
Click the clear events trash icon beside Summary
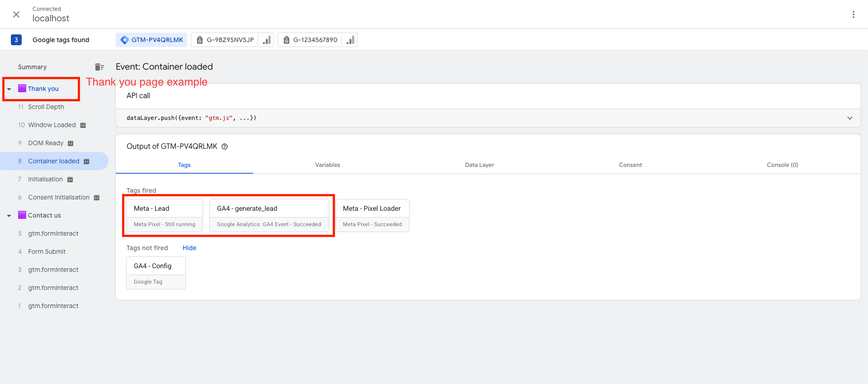coord(99,67)
